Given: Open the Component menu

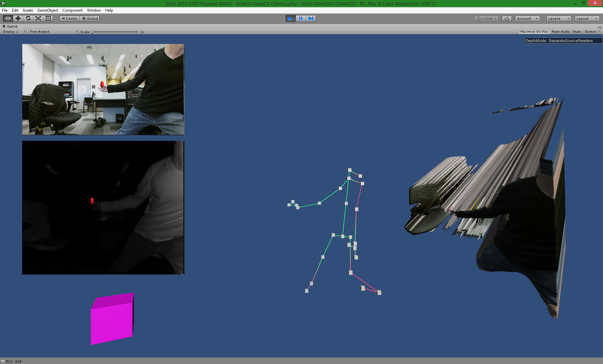Looking at the screenshot, I should click(x=72, y=10).
